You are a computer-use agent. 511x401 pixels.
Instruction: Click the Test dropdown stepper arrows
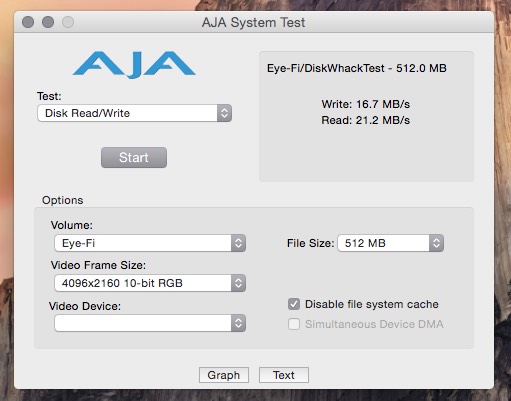224,113
